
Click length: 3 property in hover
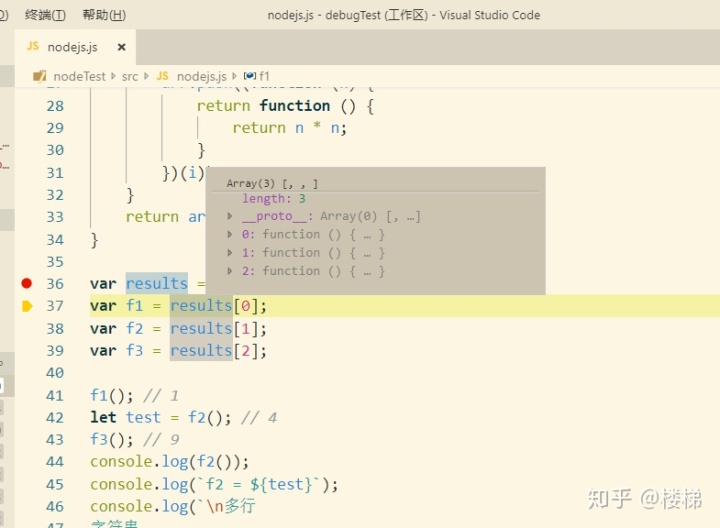coord(274,199)
